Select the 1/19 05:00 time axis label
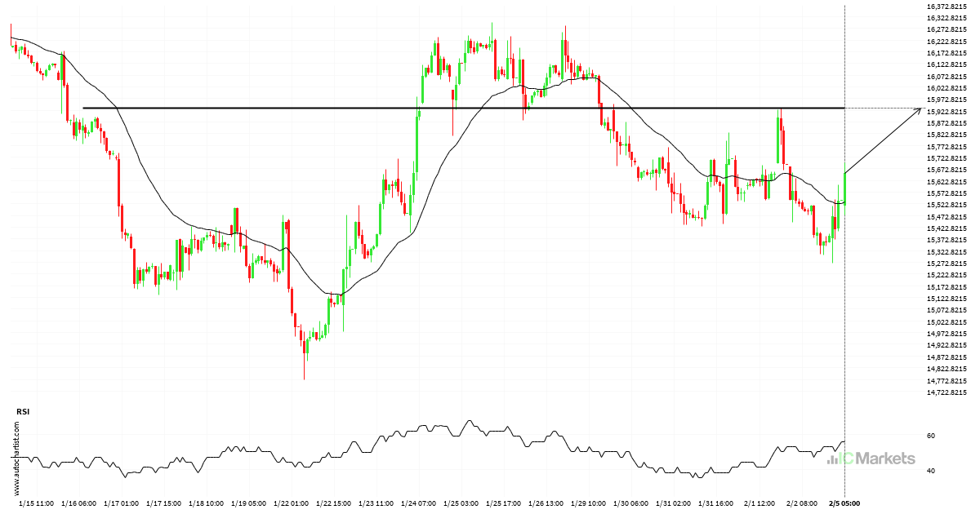Screen dimensions: 980x514 pos(250,503)
